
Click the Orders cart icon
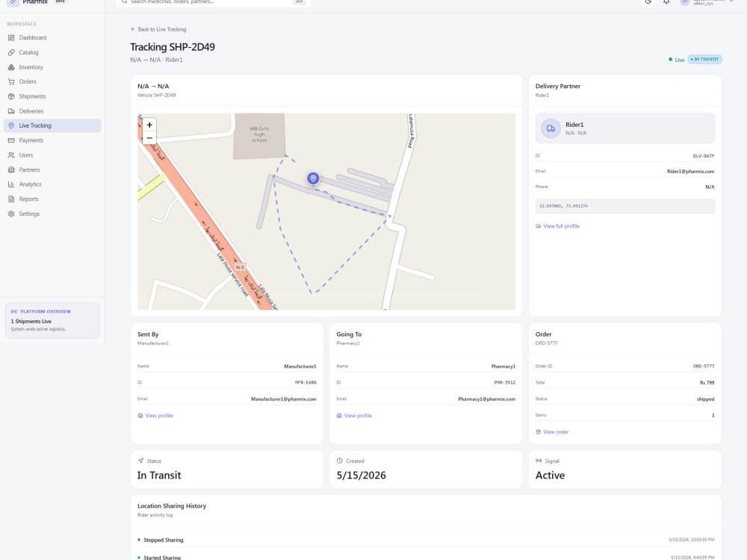point(11,82)
